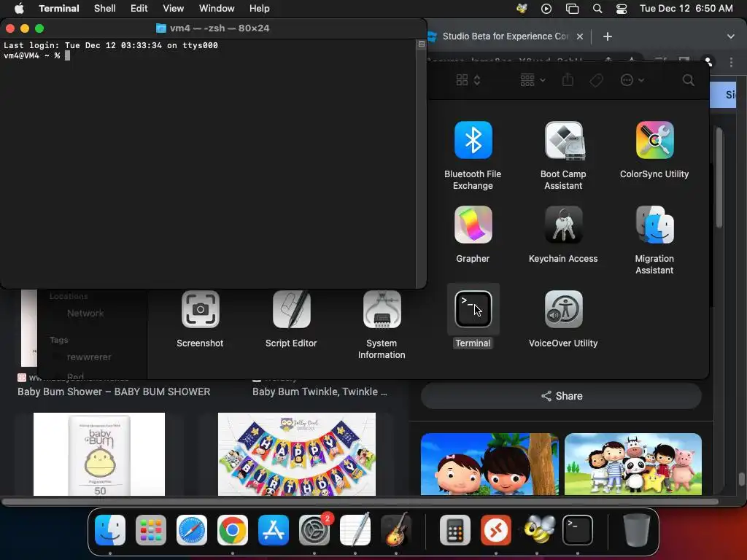
Task: Select the Terminal icon in Finder
Action: [473, 309]
